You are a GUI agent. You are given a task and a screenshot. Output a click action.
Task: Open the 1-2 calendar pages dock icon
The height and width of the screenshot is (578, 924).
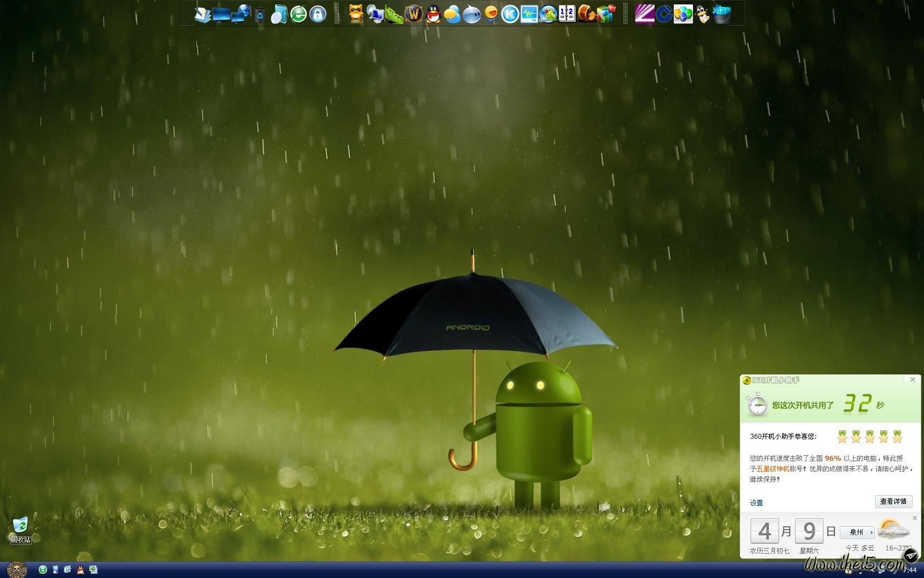[567, 14]
